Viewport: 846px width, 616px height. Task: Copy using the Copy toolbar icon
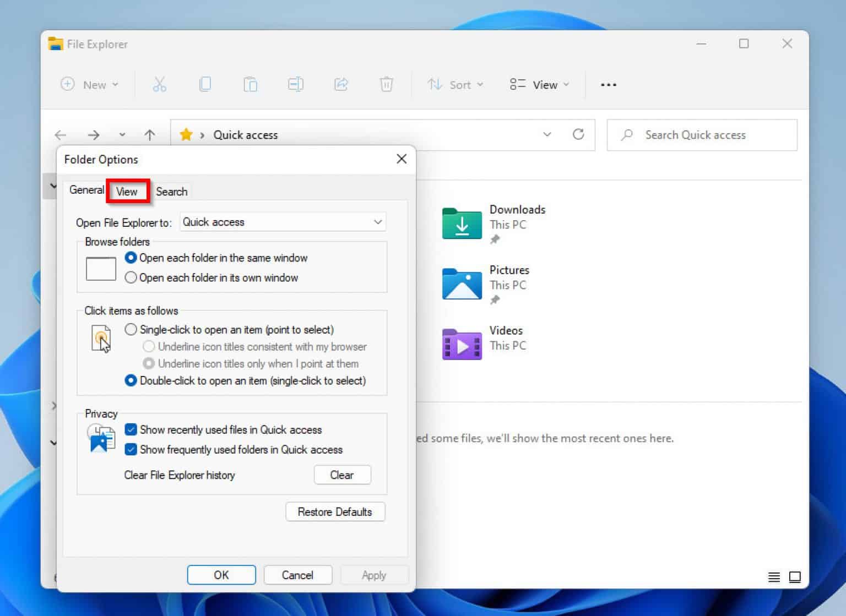click(205, 84)
